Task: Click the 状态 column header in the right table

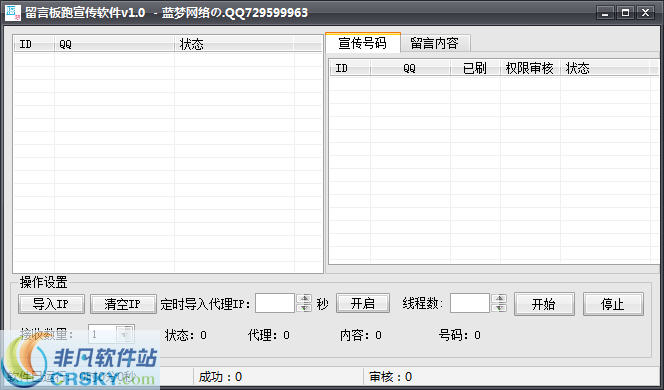Action: point(605,68)
